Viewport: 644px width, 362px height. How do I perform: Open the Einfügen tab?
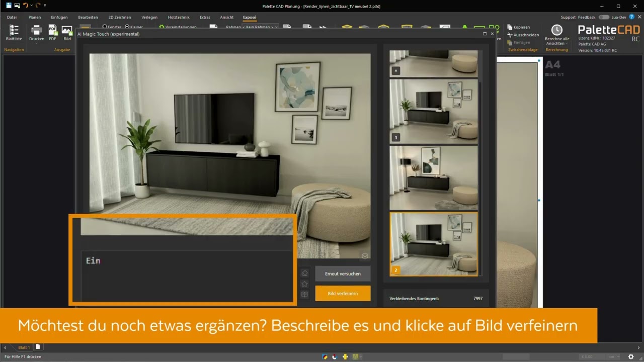[59, 17]
